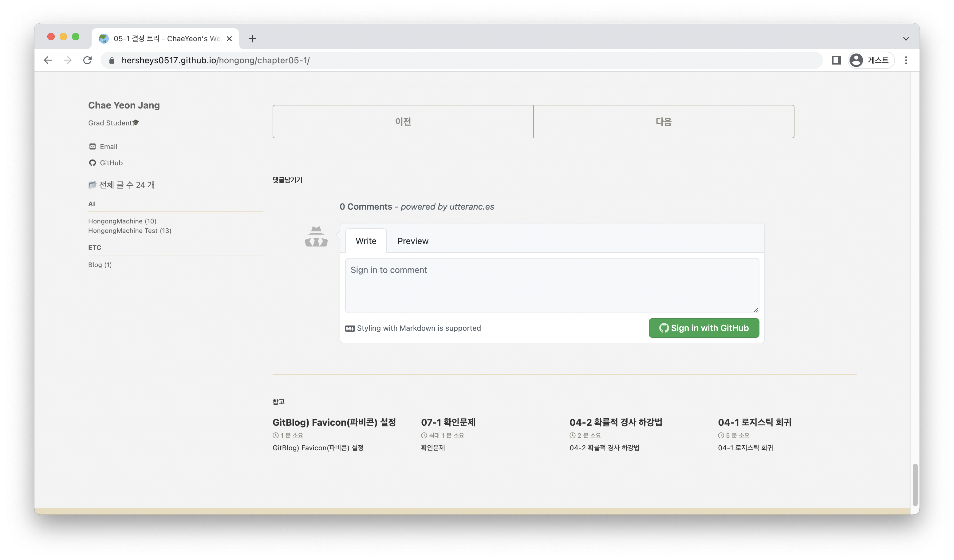Go to previous post via 이전
Screen dimensions: 954x560
pyautogui.click(x=403, y=121)
